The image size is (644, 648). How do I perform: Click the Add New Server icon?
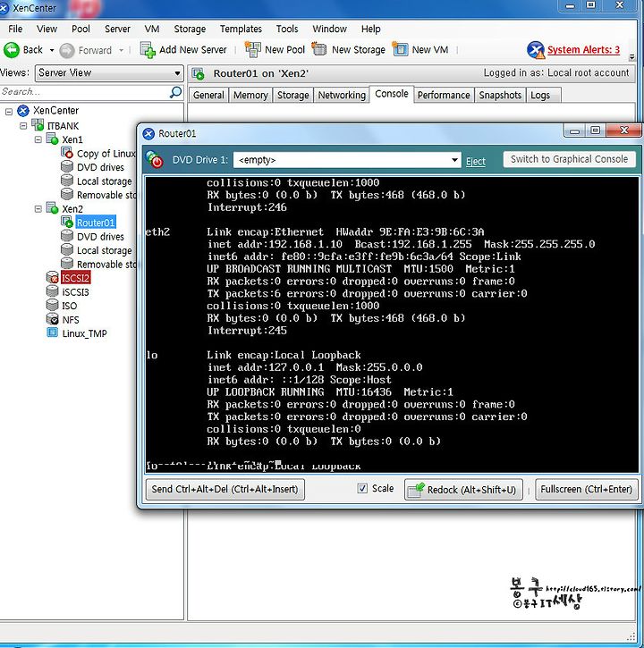[148, 50]
